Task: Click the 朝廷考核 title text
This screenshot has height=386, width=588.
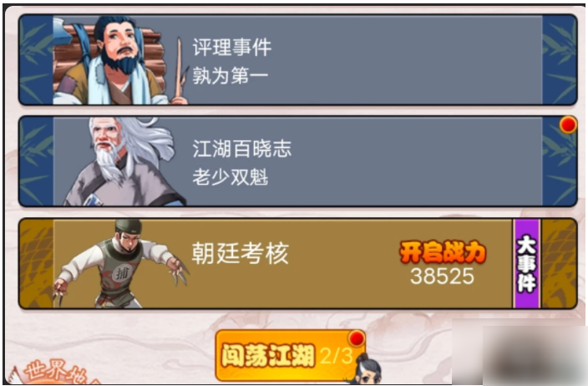Action: tap(241, 253)
